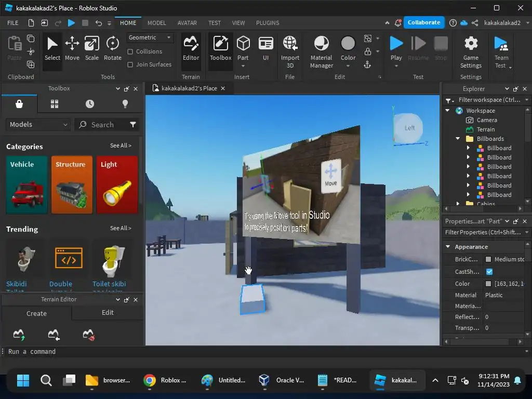The width and height of the screenshot is (532, 399).
Task: Switch to the MODEL ribbon tab
Action: [x=157, y=23]
